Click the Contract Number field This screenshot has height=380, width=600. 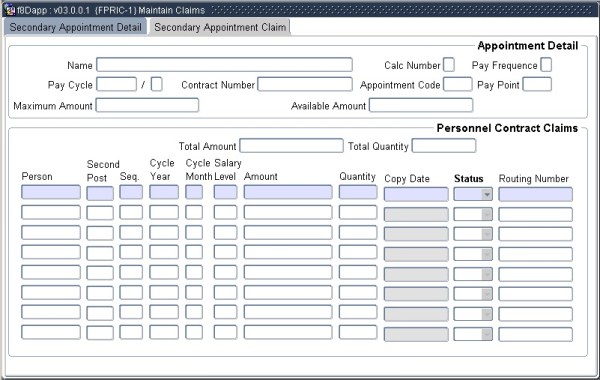point(305,84)
